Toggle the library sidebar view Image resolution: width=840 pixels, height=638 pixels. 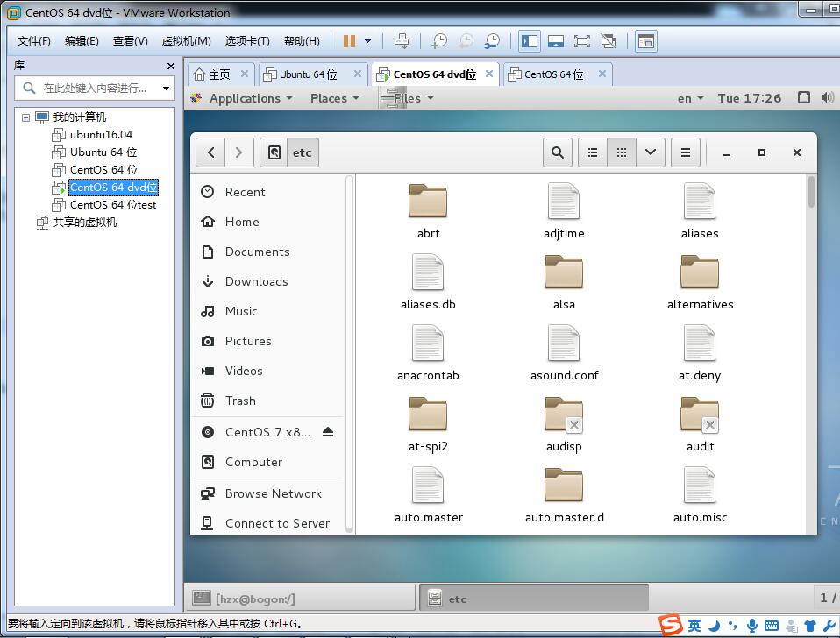(x=530, y=41)
